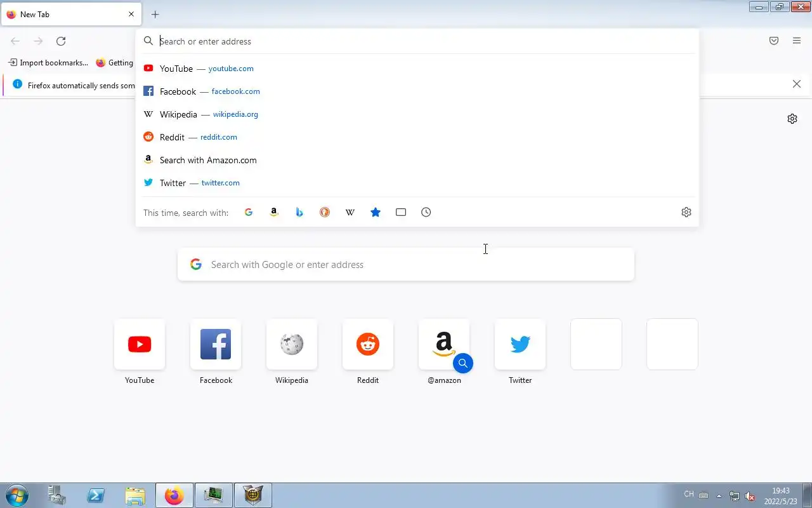812x508 pixels.
Task: Click in the address bar field
Action: 417,41
